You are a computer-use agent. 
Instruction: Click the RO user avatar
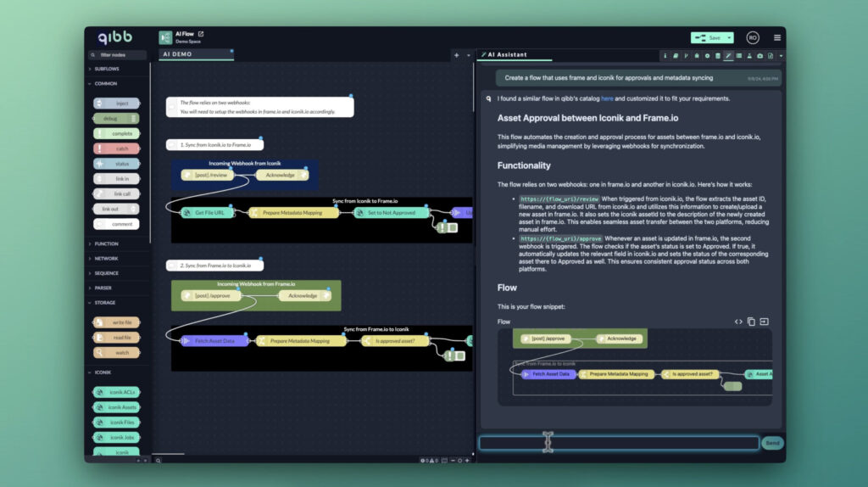pyautogui.click(x=752, y=37)
